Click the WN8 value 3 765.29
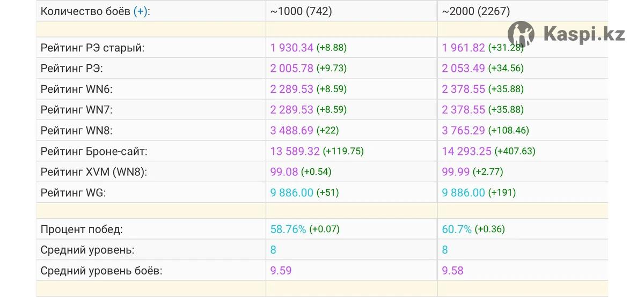Image resolution: width=644 pixels, height=297 pixels. pos(464,130)
